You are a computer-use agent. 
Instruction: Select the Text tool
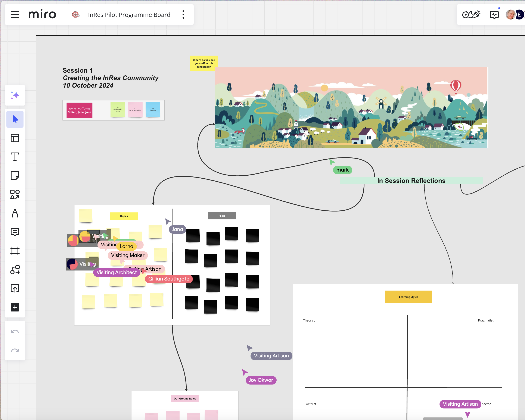click(x=15, y=157)
